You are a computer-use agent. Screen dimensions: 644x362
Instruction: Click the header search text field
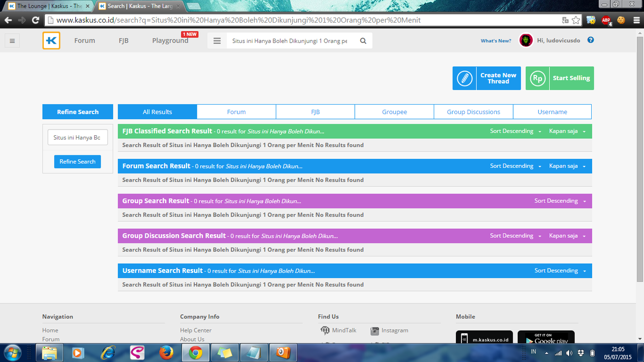point(290,41)
